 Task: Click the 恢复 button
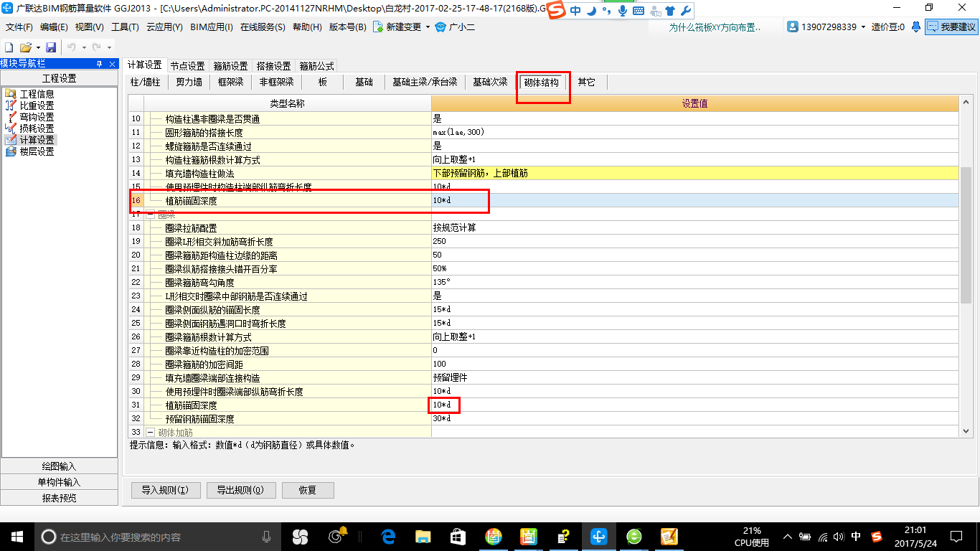click(308, 491)
